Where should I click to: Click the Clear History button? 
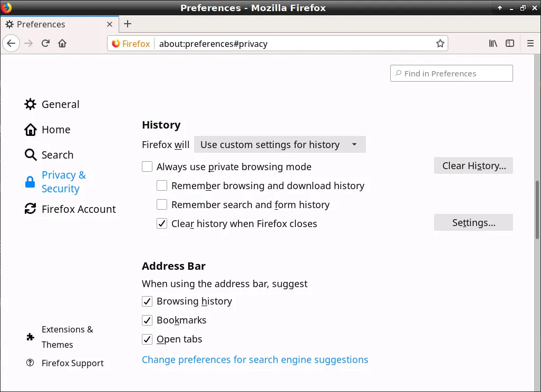click(474, 166)
